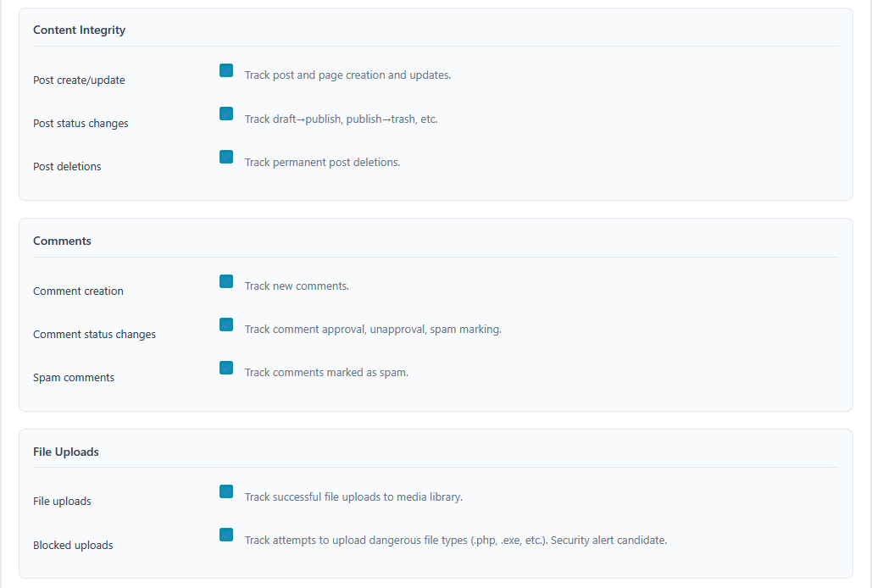The width and height of the screenshot is (872, 588).
Task: Click the Spam comments label
Action: (74, 377)
